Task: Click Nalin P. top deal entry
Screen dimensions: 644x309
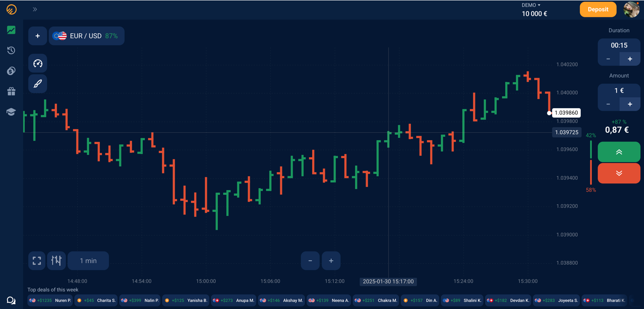Action: [140, 300]
